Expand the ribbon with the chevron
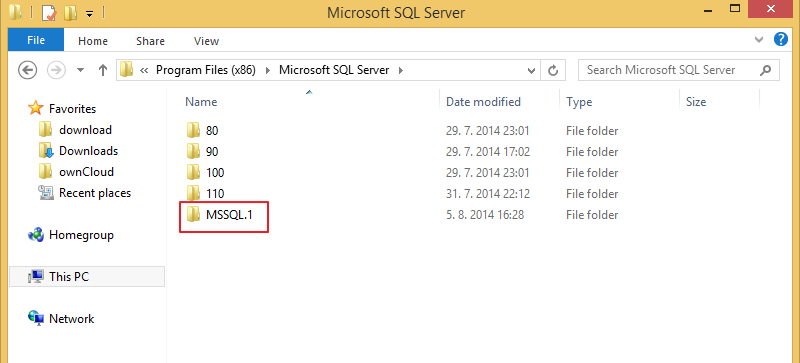Screen dimensions: 800x363 [x=759, y=39]
